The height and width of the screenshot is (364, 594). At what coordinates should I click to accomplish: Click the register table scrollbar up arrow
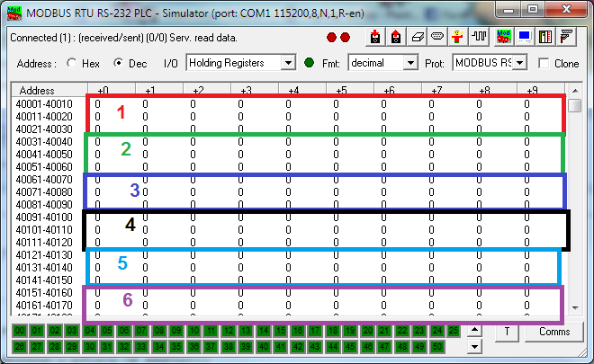[x=575, y=91]
